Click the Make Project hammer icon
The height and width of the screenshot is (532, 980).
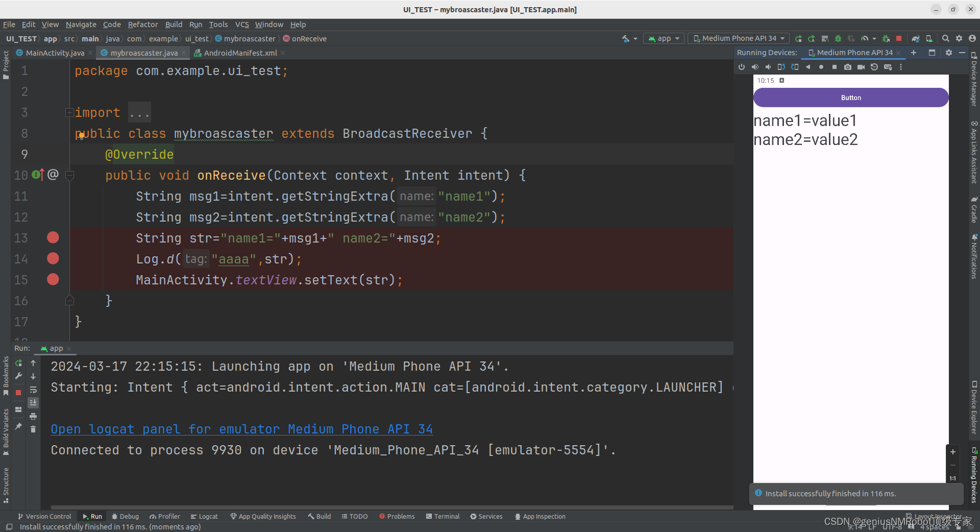pyautogui.click(x=625, y=39)
